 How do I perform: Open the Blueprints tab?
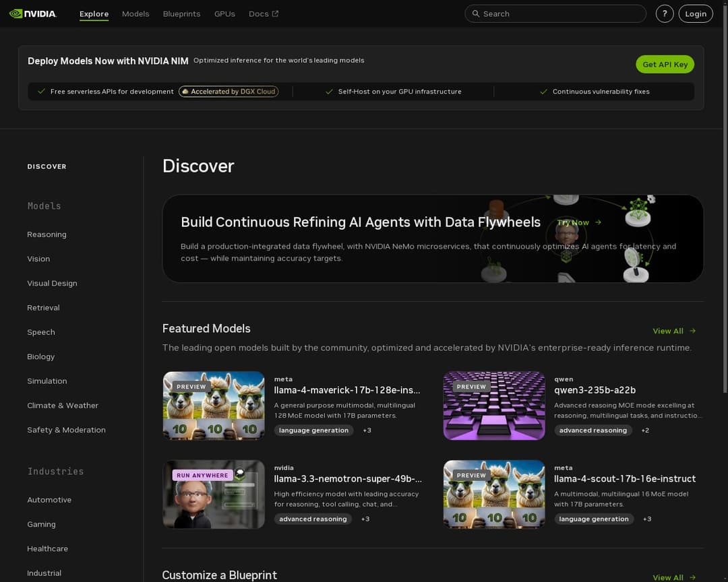coord(181,14)
